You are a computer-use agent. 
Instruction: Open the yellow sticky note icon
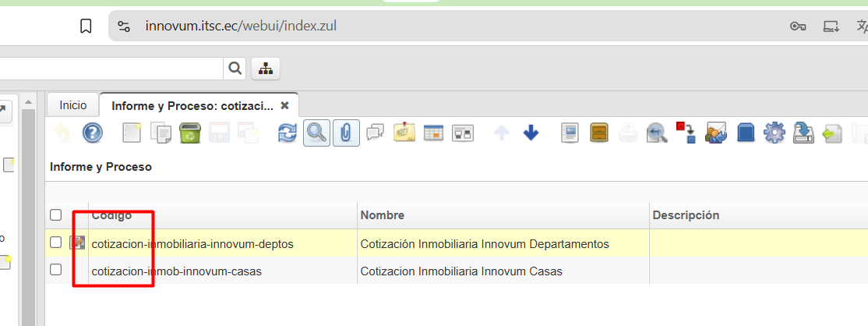point(404,133)
